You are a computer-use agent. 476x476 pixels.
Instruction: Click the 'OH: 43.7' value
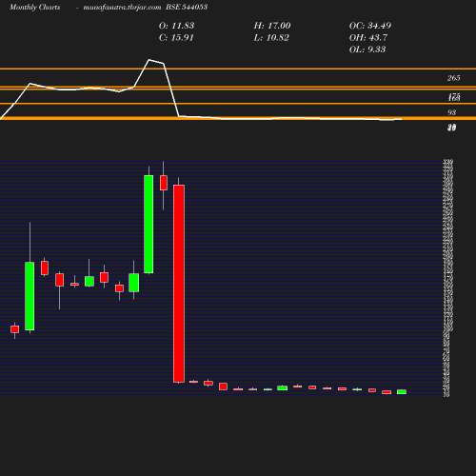pos(368,38)
